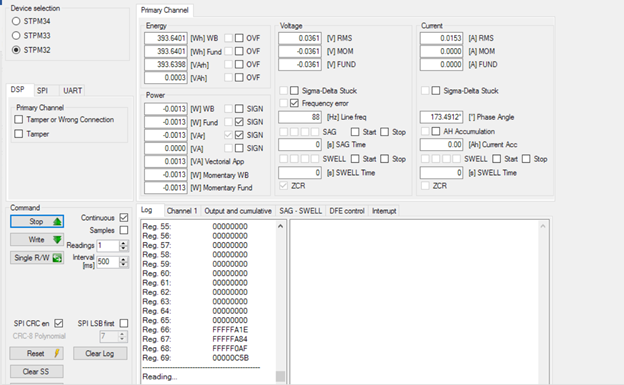Image resolution: width=624 pixels, height=385 pixels.
Task: Toggle Current SWELL Start checkbox
Action: pyautogui.click(x=497, y=159)
